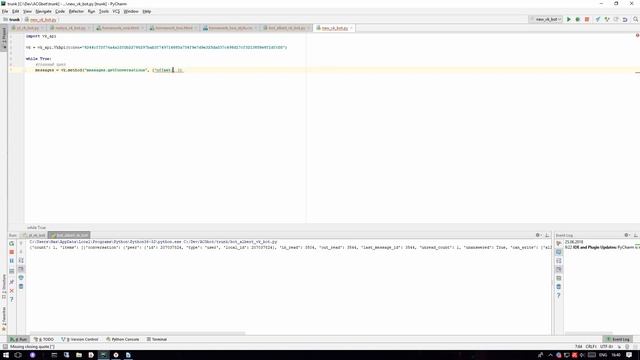Open the Event Log button in status bar
Screen dimensions: 640x360
click(618, 339)
